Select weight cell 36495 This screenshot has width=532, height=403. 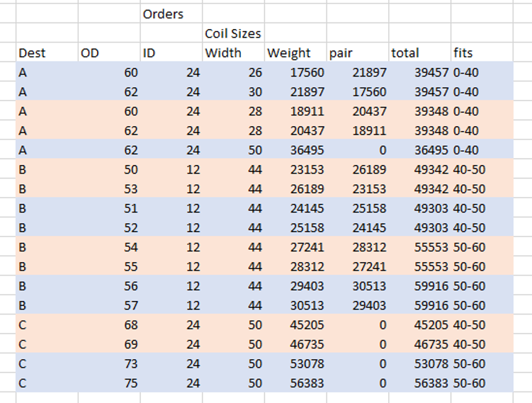pos(295,149)
